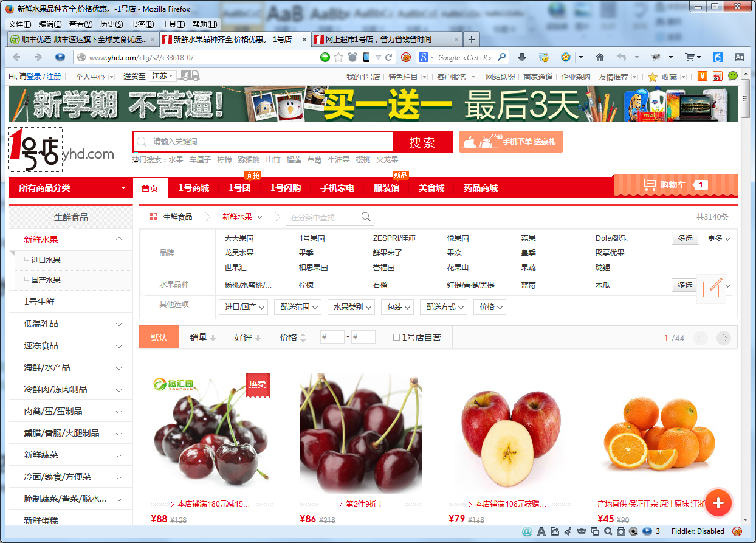Enable 水果品种 多选 multi-select button

(x=685, y=285)
